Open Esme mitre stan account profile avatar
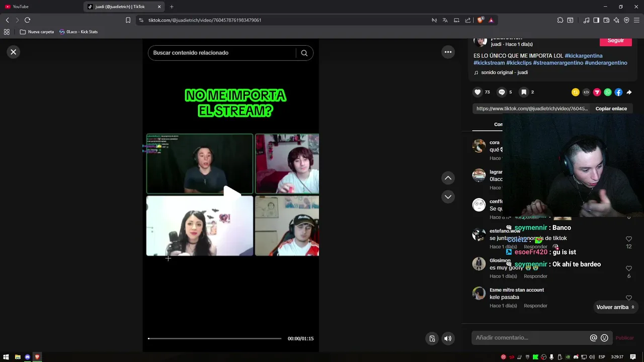644x362 pixels. click(x=479, y=293)
